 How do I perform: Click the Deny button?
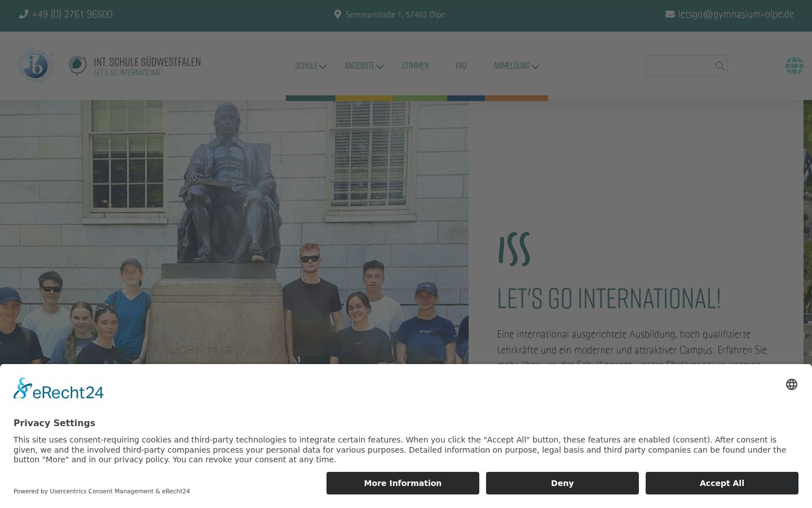[562, 483]
